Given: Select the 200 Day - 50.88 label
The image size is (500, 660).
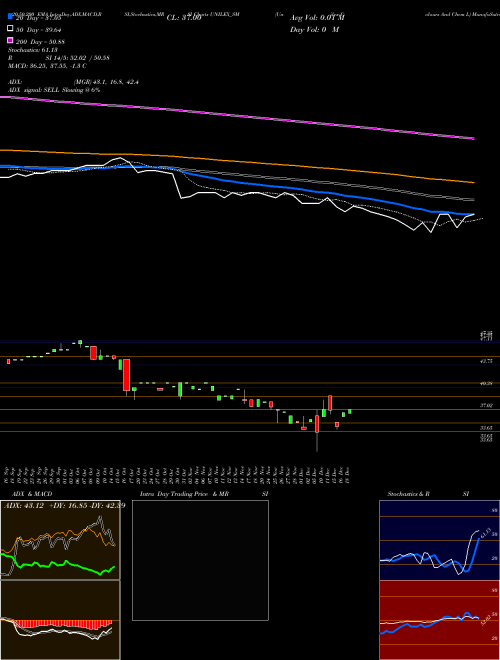Looking at the screenshot, I should [40, 42].
